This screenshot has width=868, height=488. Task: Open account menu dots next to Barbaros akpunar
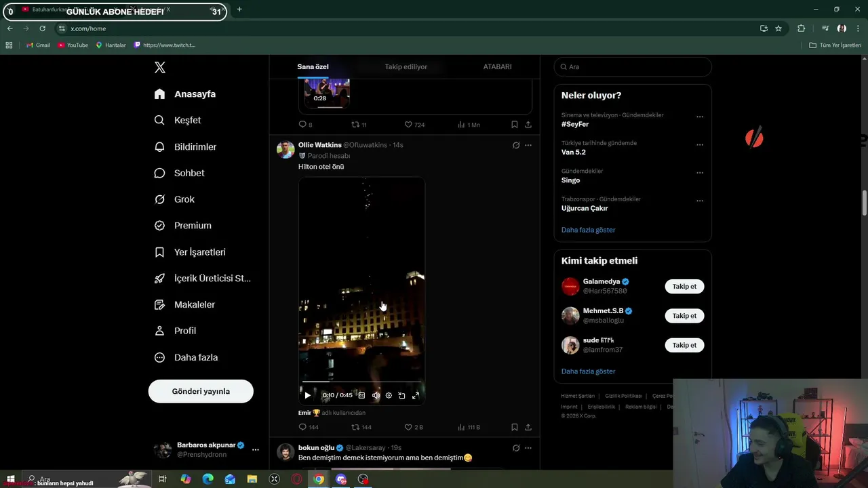click(256, 449)
